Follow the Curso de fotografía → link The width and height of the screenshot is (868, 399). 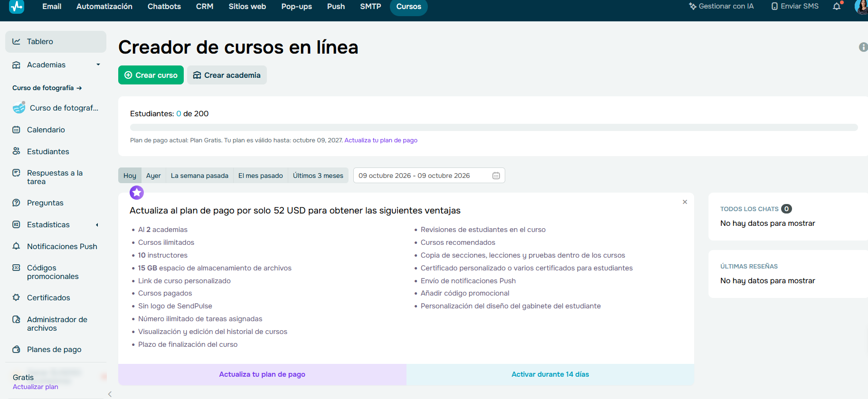47,88
